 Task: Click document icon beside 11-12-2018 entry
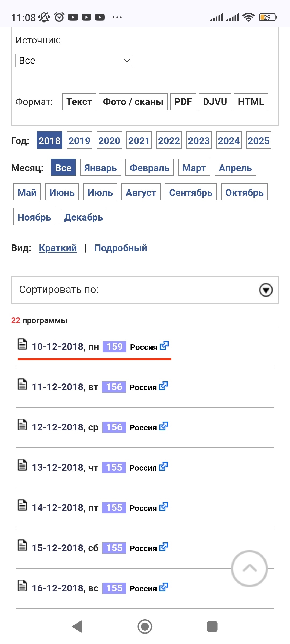[x=22, y=384]
